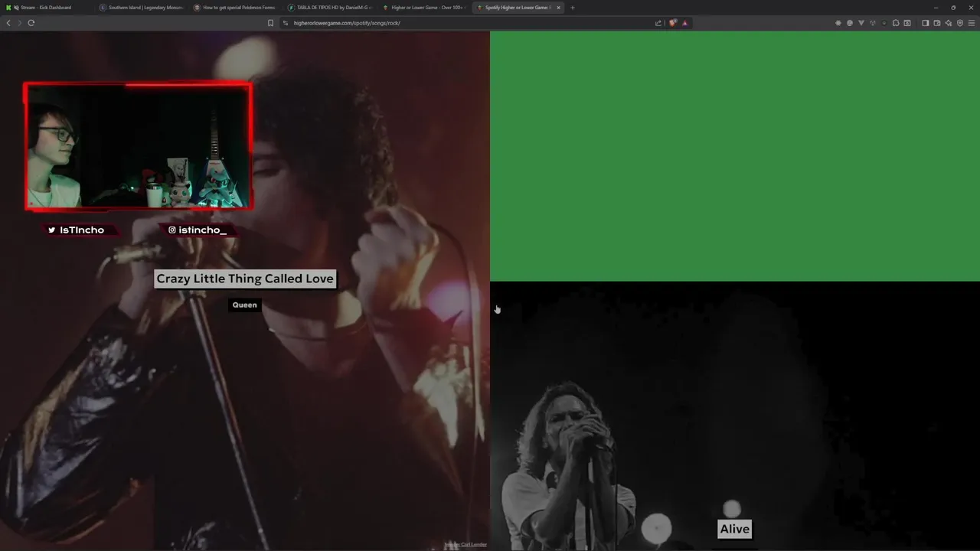Click the black Lower panel showing Alive
Screen dimensions: 980x551
coord(735,416)
